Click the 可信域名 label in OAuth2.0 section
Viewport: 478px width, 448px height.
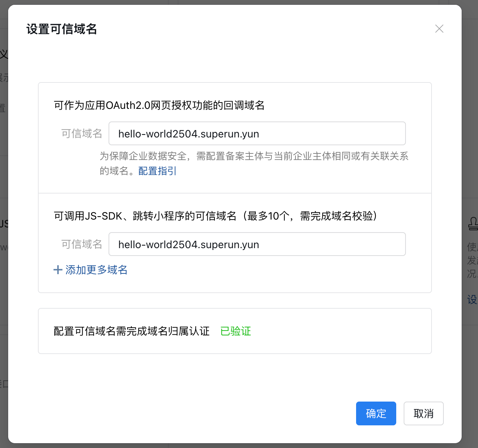pos(82,134)
